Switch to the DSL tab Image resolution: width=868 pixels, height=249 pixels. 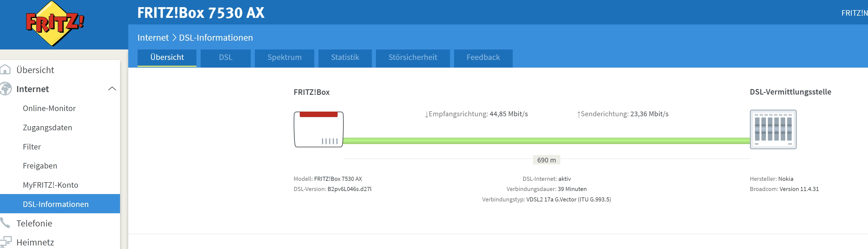[x=225, y=58]
